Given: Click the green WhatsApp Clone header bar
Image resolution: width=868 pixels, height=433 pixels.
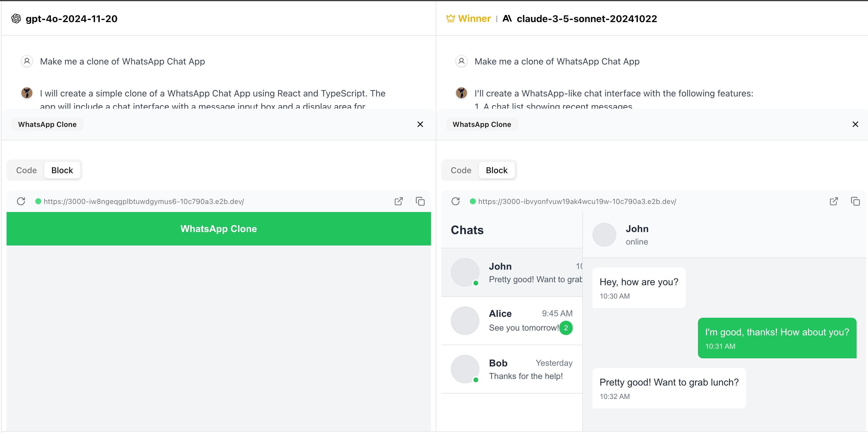Looking at the screenshot, I should (219, 229).
